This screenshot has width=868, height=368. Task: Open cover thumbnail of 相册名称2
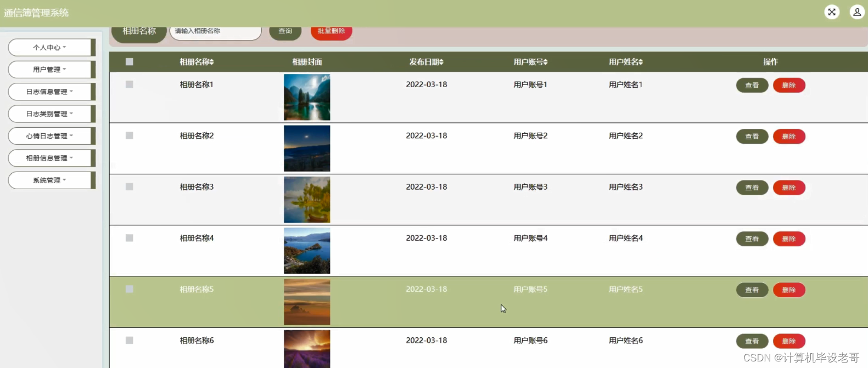[307, 149]
